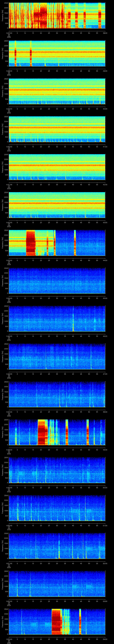Open the spectrogram panel starting at 6:40:00

[x=57, y=129]
